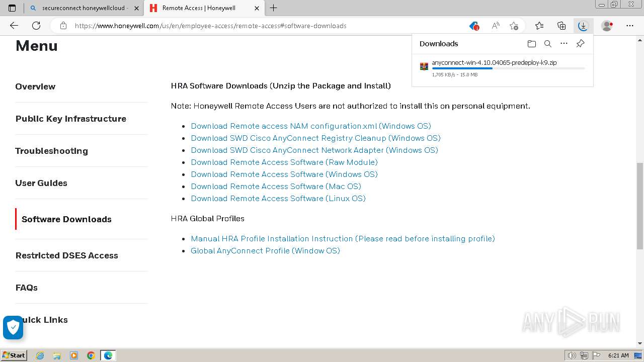Viewport: 644px width, 362px height.
Task: Open the Collections panel
Action: click(x=561, y=26)
